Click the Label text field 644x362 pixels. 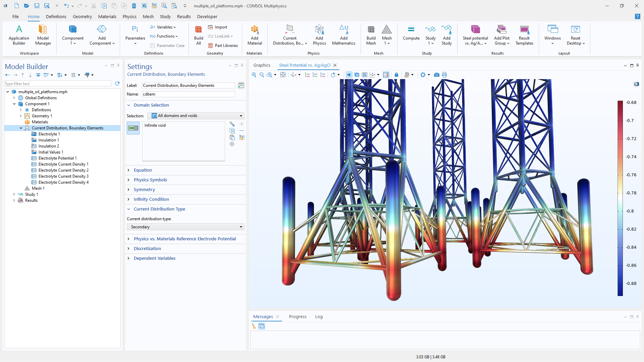tap(188, 85)
